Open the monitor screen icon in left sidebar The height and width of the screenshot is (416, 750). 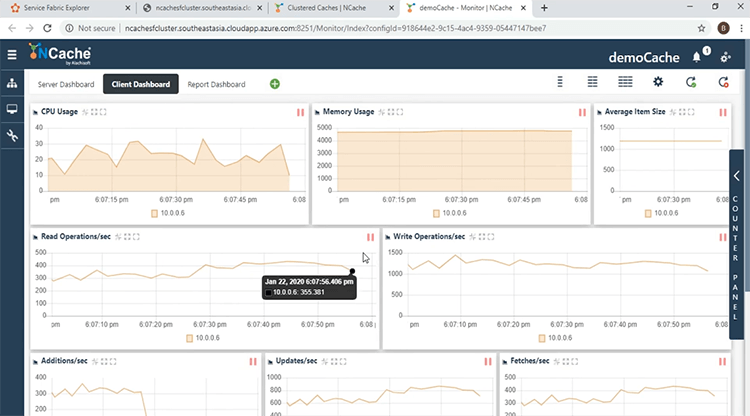(12, 109)
